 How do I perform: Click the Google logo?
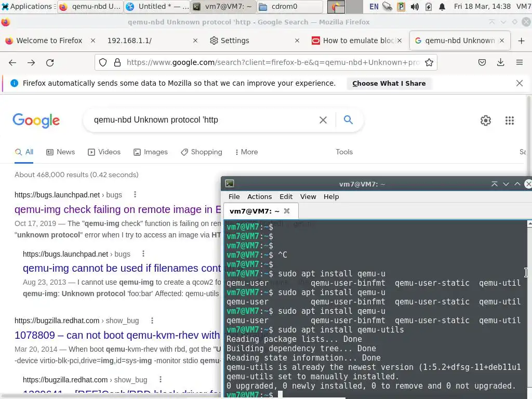tap(36, 121)
